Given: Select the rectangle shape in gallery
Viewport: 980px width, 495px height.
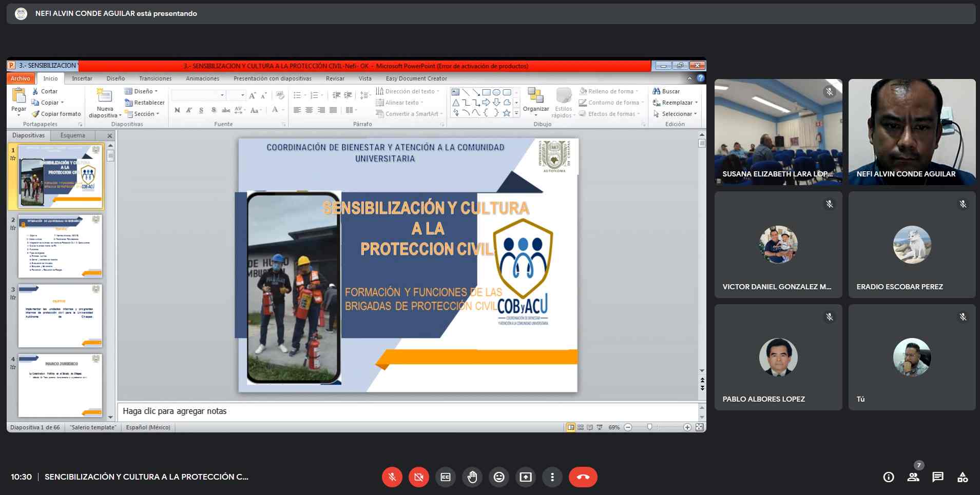Looking at the screenshot, I should [486, 92].
